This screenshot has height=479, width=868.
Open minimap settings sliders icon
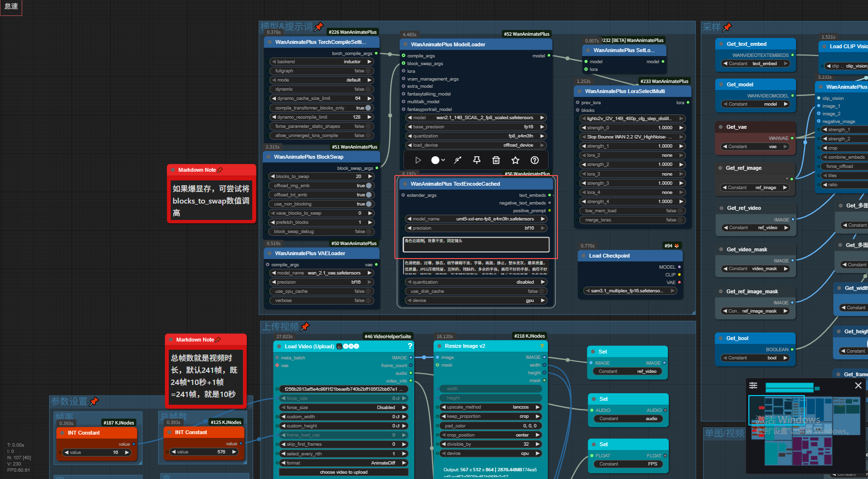coord(753,385)
